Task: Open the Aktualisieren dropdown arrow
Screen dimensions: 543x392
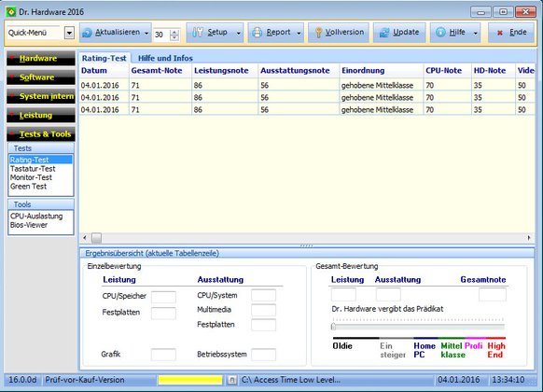Action: [x=146, y=34]
